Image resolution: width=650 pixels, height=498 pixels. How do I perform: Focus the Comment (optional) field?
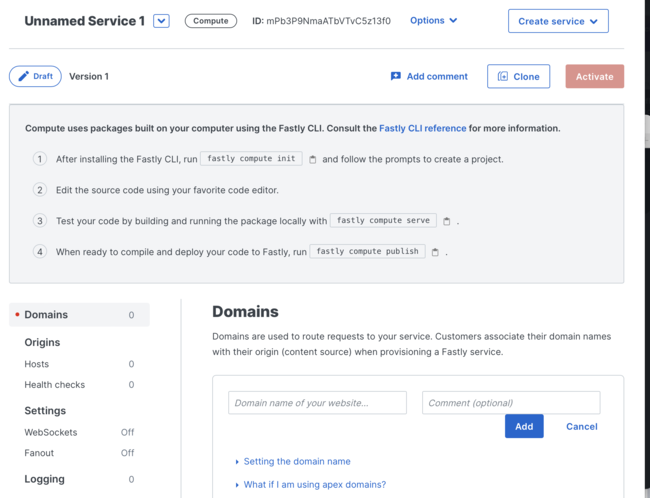click(x=511, y=403)
